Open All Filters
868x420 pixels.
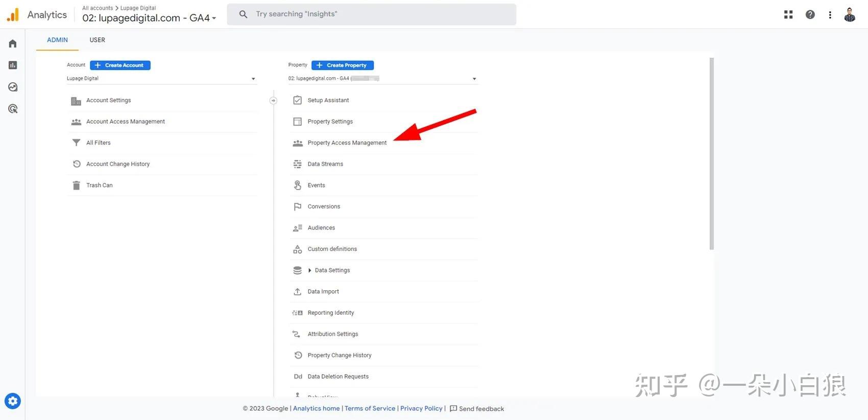99,143
